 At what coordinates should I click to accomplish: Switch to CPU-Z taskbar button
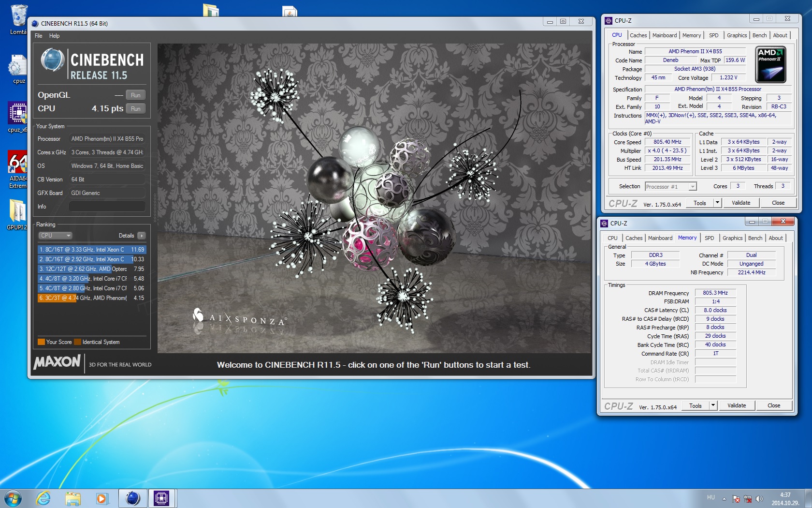click(x=161, y=498)
